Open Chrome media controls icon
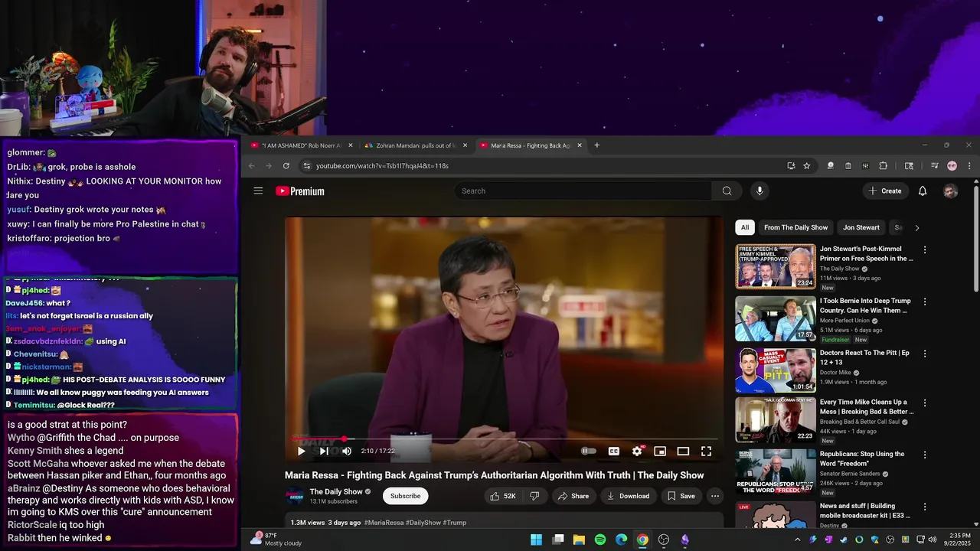This screenshot has width=980, height=551. tap(934, 165)
